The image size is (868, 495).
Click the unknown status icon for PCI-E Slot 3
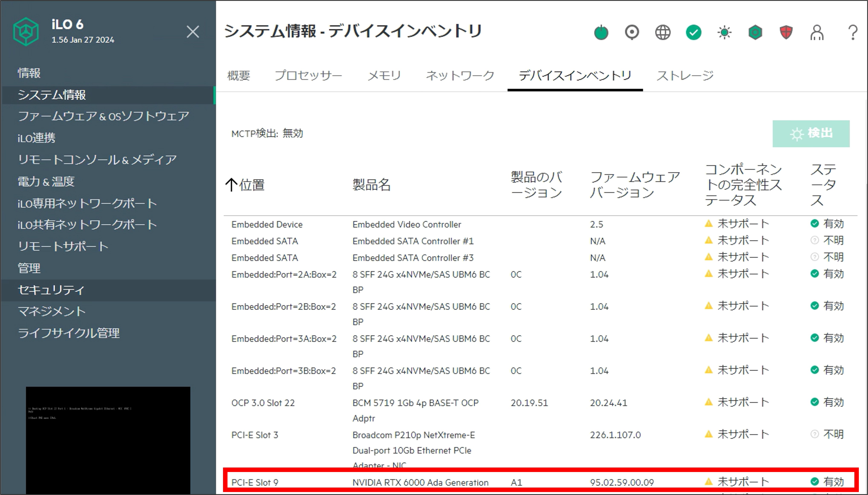(x=815, y=434)
